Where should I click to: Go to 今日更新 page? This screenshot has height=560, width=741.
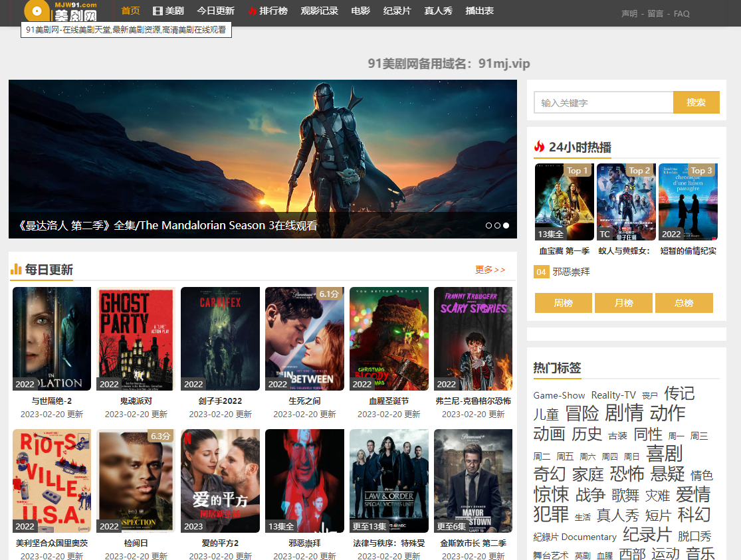[x=215, y=11]
